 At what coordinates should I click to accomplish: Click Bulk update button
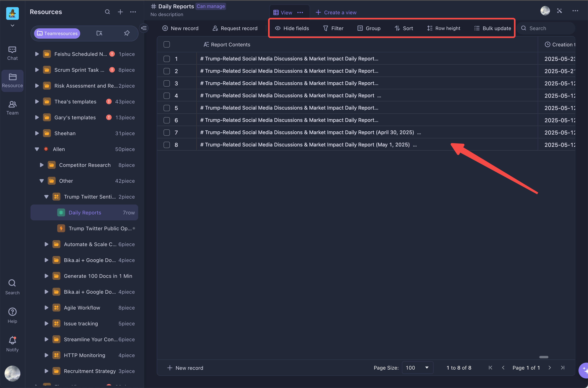click(x=493, y=28)
